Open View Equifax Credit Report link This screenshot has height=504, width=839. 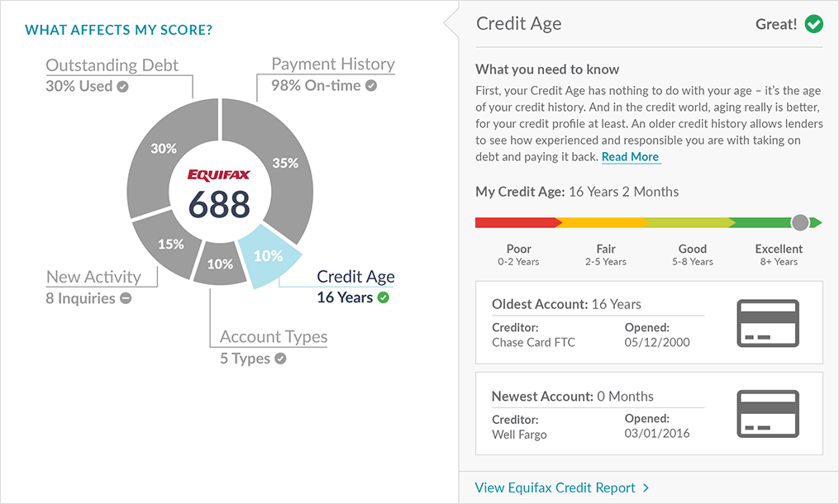click(x=555, y=487)
